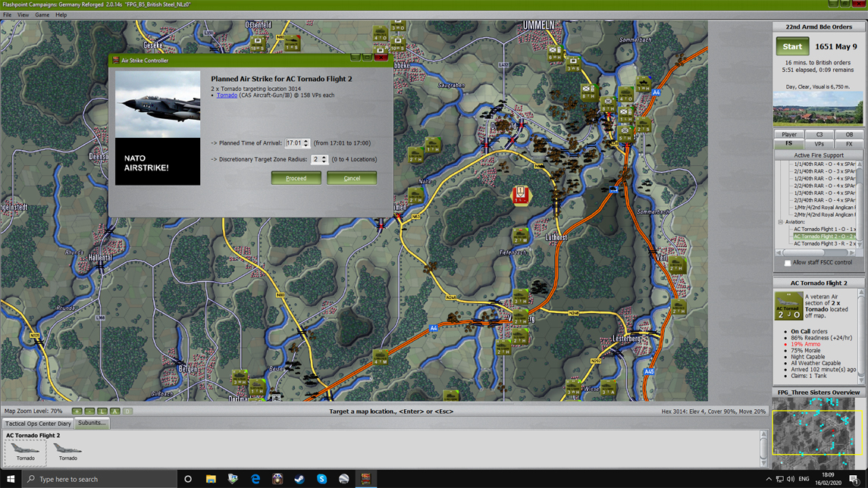Click the Tornado photo in the dialog
The image size is (868, 488).
tap(158, 104)
